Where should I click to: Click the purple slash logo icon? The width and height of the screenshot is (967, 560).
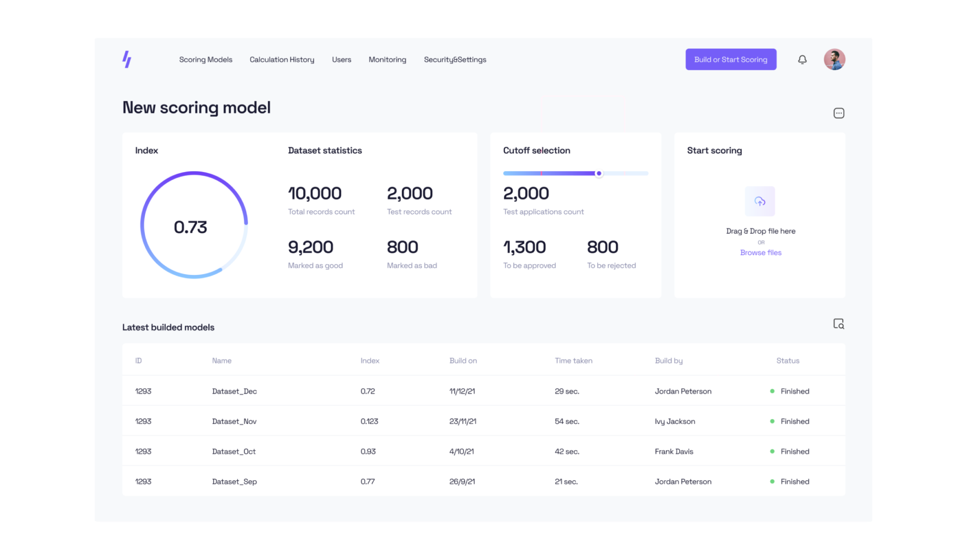pos(127,59)
